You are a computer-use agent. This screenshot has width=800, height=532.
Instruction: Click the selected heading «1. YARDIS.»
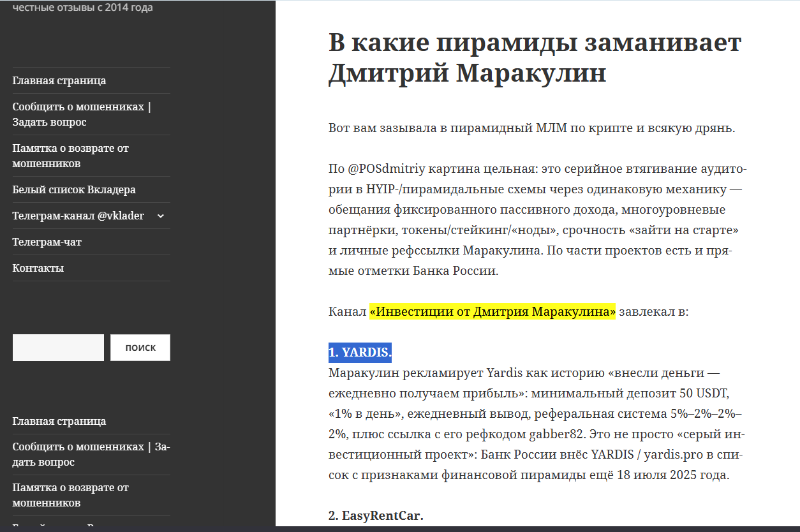tap(360, 352)
